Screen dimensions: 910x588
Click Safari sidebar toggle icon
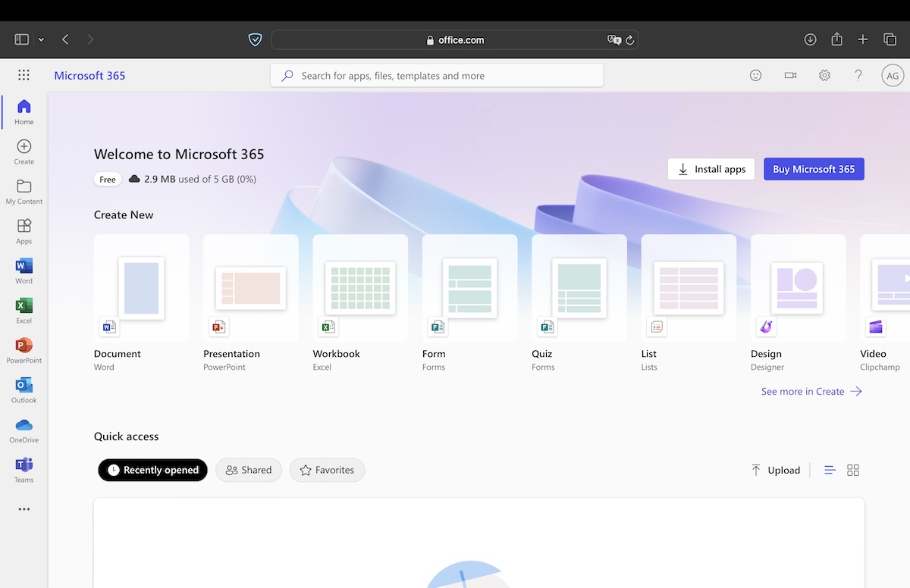click(x=22, y=39)
